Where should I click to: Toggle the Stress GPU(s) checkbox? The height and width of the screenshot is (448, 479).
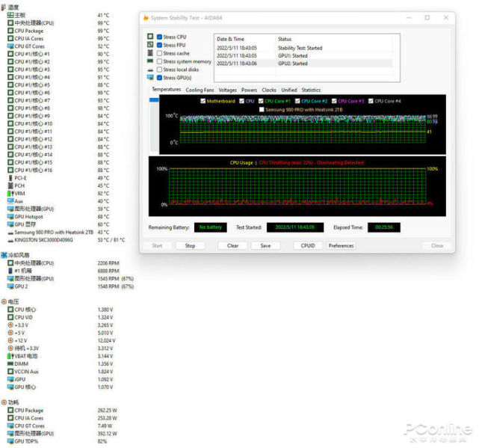click(159, 78)
